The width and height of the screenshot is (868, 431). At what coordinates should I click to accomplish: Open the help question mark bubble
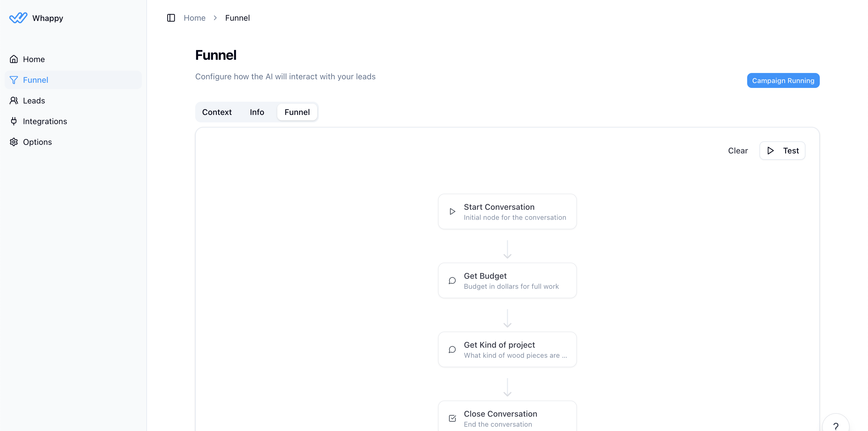(836, 426)
